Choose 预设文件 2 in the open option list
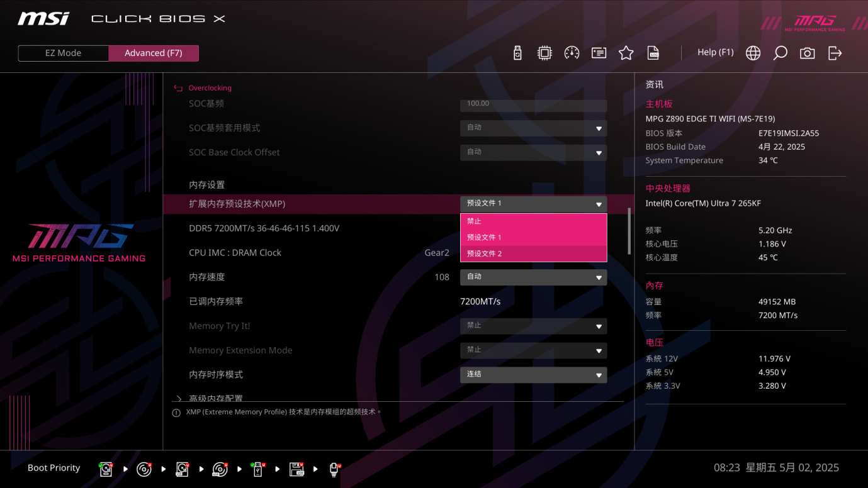The image size is (868, 488). (x=534, y=253)
